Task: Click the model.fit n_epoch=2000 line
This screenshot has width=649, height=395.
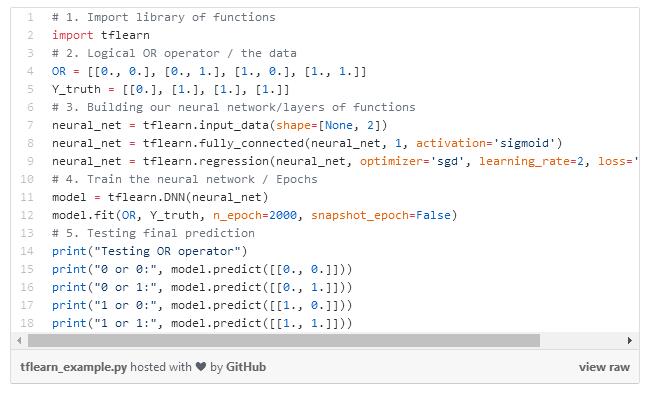Action: pyautogui.click(x=255, y=215)
